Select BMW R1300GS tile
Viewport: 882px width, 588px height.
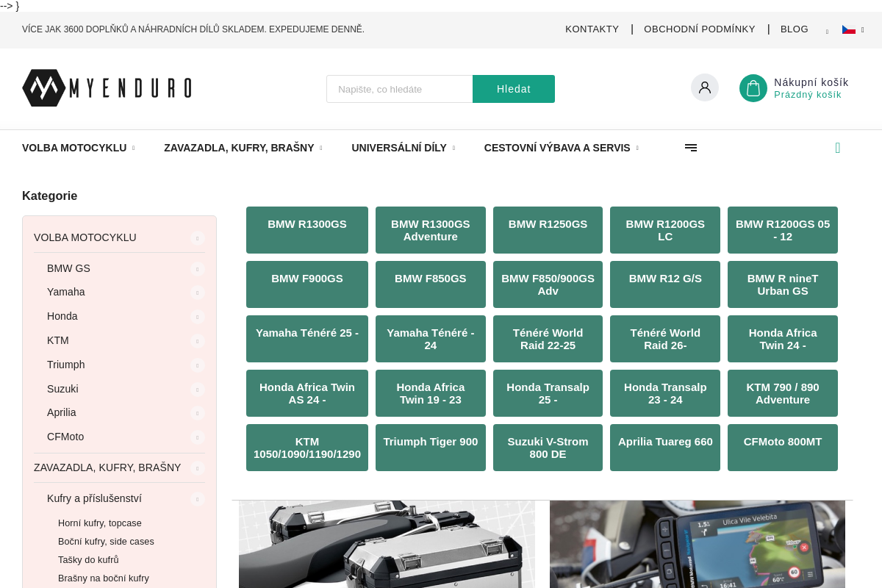[x=307, y=230]
